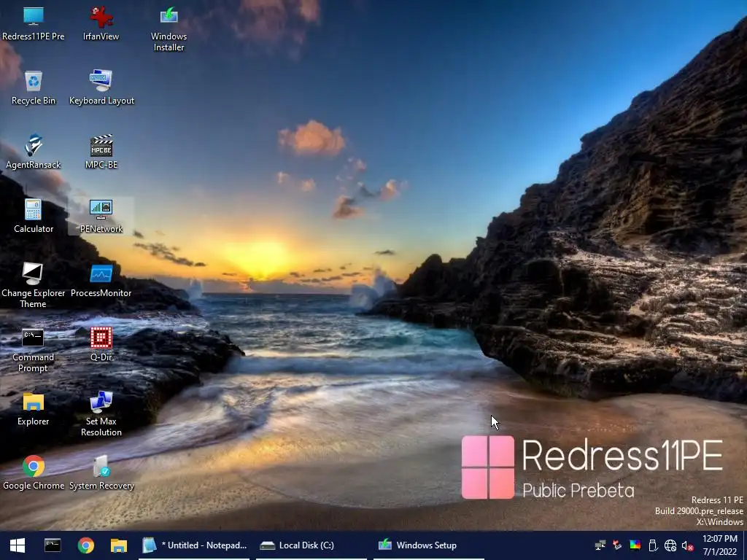This screenshot has width=747, height=560.
Task: Open the clock showing 12:07 PM
Action: (x=719, y=545)
